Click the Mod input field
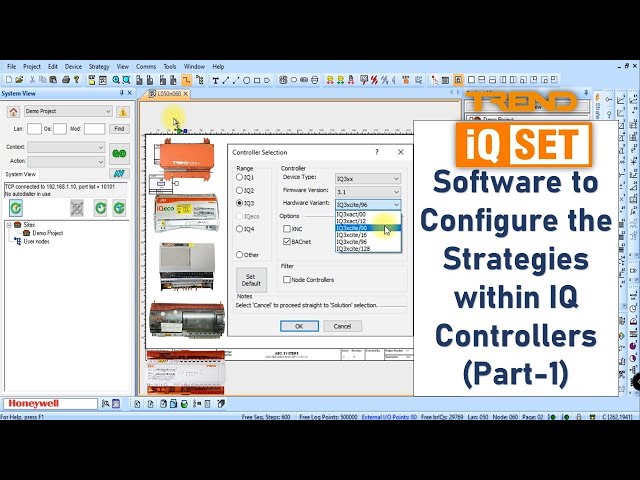The width and height of the screenshot is (640, 480). (94, 129)
